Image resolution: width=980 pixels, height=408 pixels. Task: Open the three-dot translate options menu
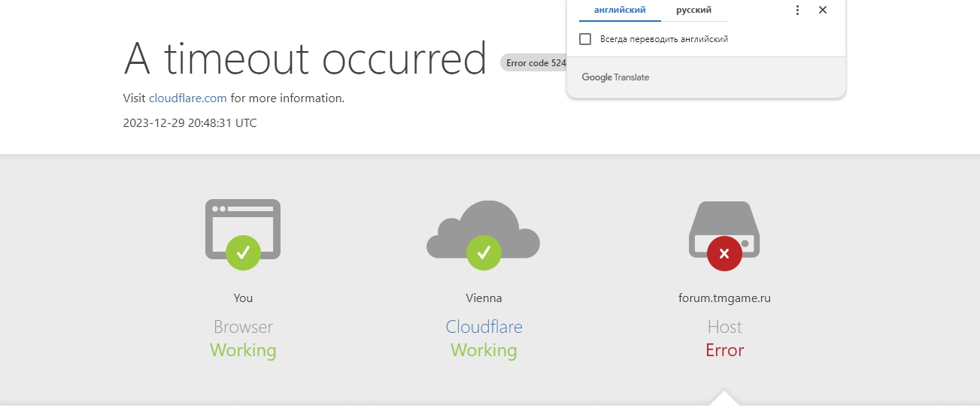tap(798, 11)
